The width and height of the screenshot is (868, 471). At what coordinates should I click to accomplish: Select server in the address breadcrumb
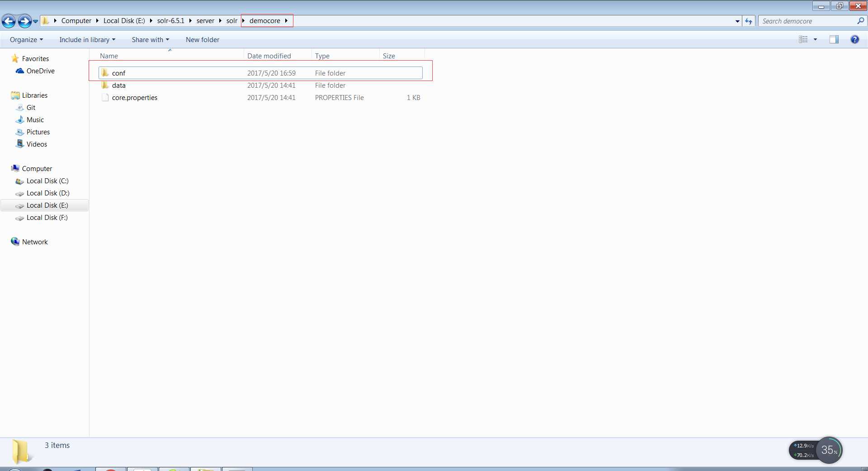pyautogui.click(x=205, y=21)
